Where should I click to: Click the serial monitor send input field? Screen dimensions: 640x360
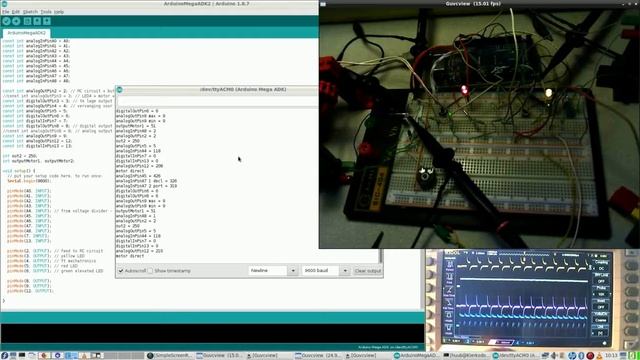coord(217,101)
